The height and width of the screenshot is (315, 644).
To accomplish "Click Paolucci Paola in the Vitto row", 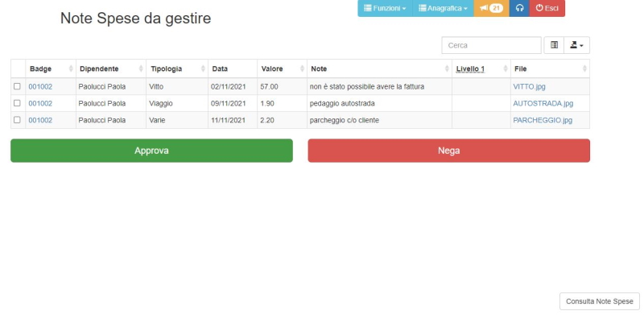I will point(102,87).
